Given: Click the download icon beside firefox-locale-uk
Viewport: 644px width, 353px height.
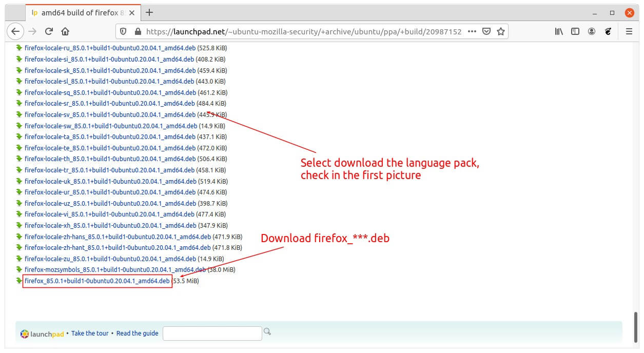Looking at the screenshot, I should 19,181.
